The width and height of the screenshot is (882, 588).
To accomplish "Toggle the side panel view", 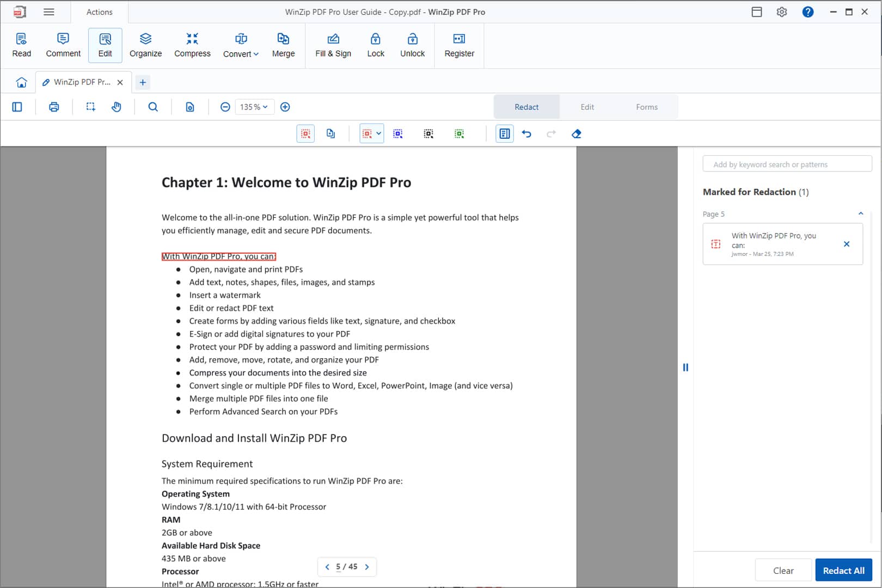I will coord(17,107).
